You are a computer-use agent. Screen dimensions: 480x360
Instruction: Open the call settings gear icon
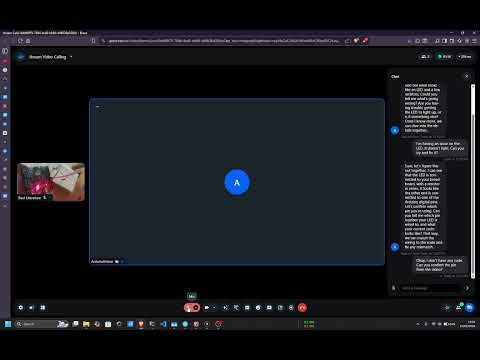(21, 307)
